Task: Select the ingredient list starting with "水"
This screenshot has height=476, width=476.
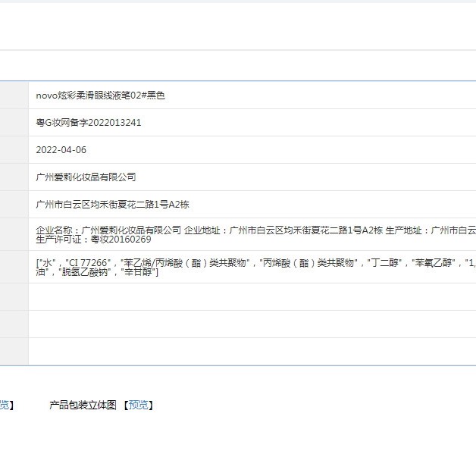Action: click(x=255, y=267)
